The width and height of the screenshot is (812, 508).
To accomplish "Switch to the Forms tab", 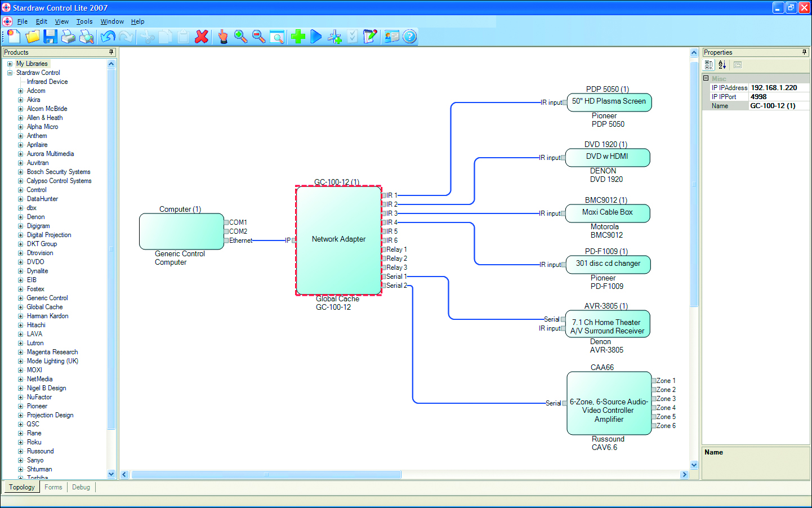I will pos(53,487).
